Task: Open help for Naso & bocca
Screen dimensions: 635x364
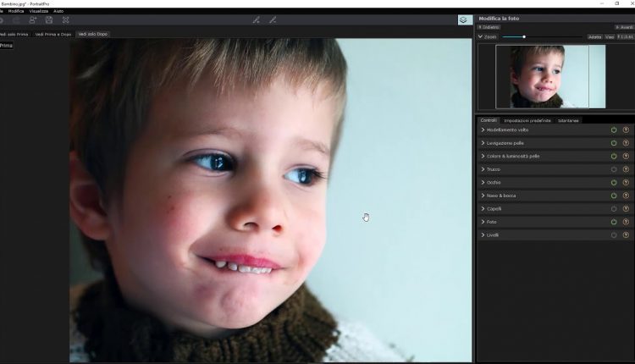Action: click(x=626, y=196)
